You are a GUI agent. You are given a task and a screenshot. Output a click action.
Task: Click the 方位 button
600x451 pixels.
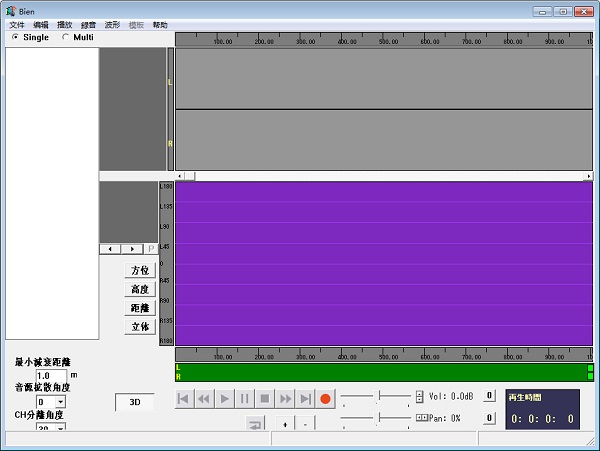140,270
